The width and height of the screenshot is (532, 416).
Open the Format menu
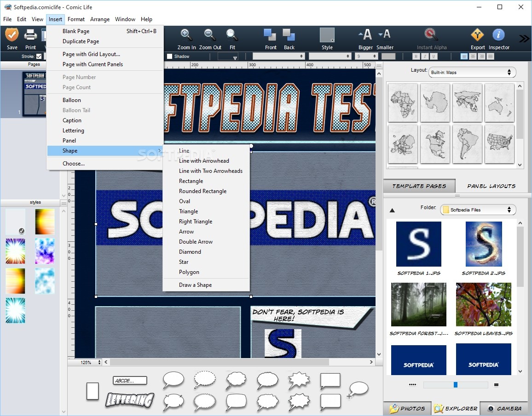[x=76, y=19]
